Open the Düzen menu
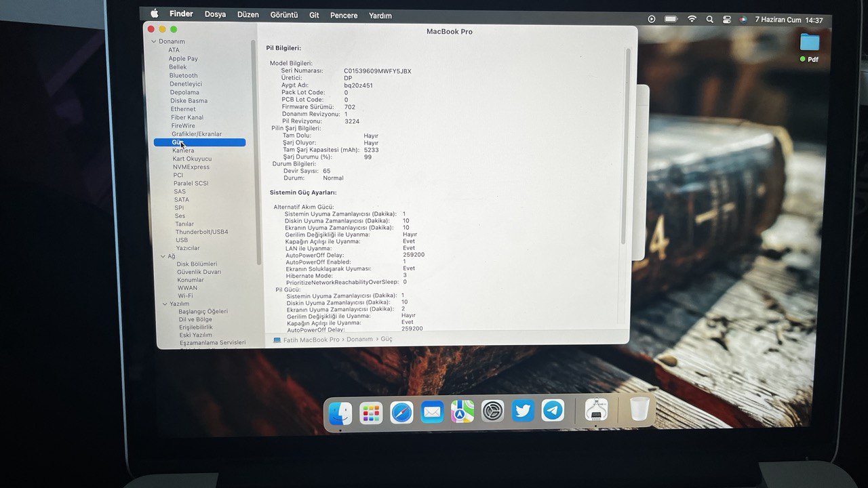 click(x=248, y=14)
